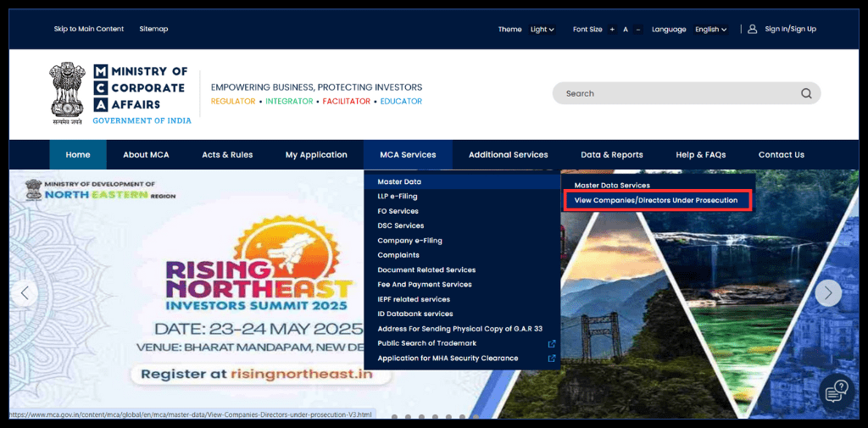Go to the Home tab

pyautogui.click(x=78, y=155)
